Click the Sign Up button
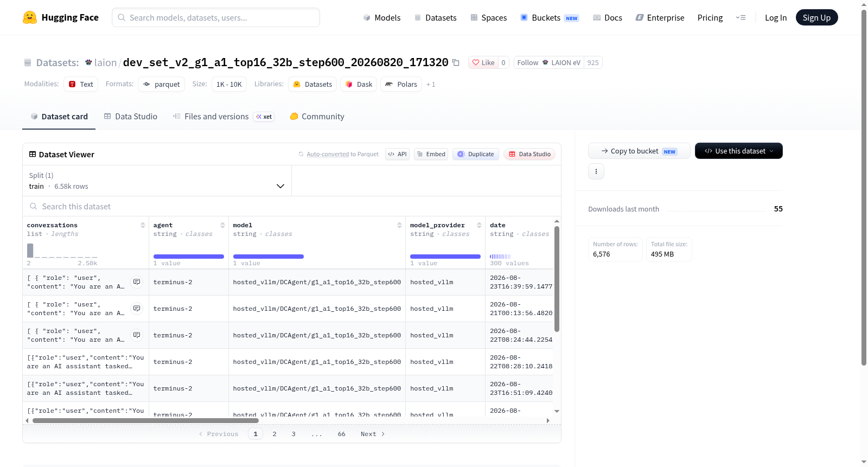Image resolution: width=868 pixels, height=467 pixels. (817, 18)
